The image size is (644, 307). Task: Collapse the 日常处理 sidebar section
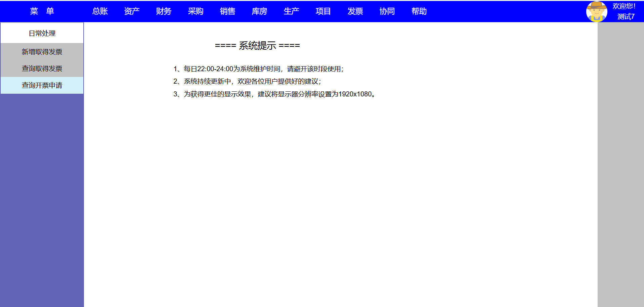pos(42,33)
